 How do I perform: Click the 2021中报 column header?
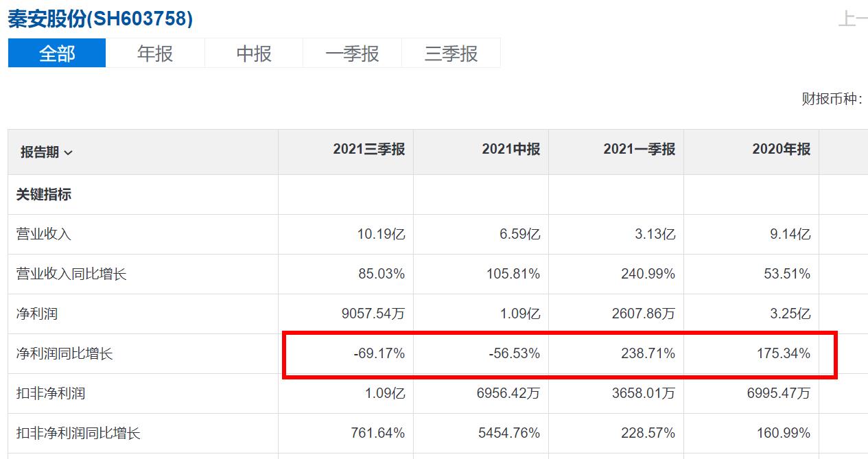click(x=511, y=150)
